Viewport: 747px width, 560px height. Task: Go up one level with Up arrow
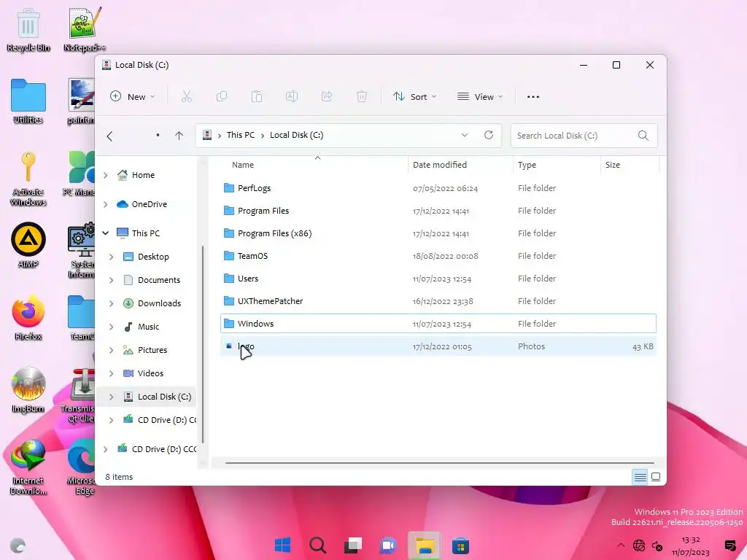tap(179, 136)
